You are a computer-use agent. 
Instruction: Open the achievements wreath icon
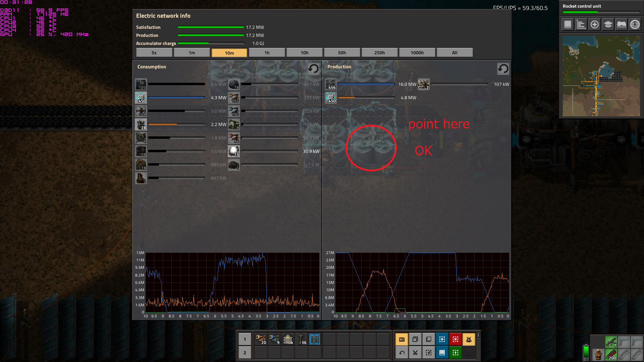(635, 24)
